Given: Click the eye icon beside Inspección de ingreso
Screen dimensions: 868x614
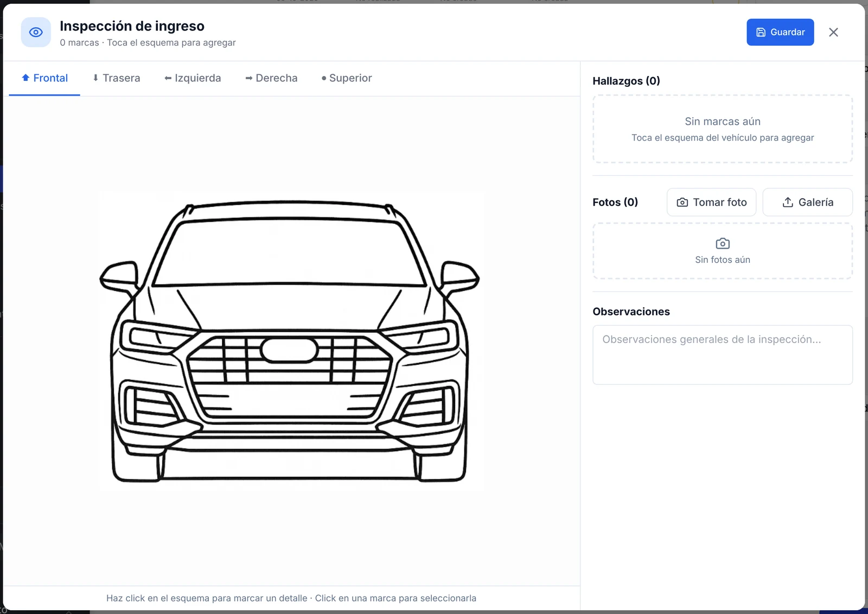Looking at the screenshot, I should (x=36, y=33).
